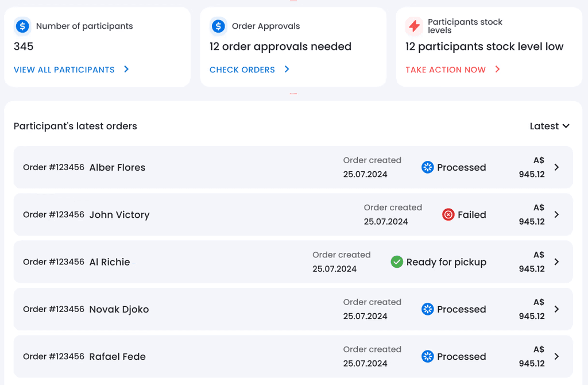588x385 pixels.
Task: Open Rafael Fede order chevron arrow
Action: pyautogui.click(x=556, y=356)
